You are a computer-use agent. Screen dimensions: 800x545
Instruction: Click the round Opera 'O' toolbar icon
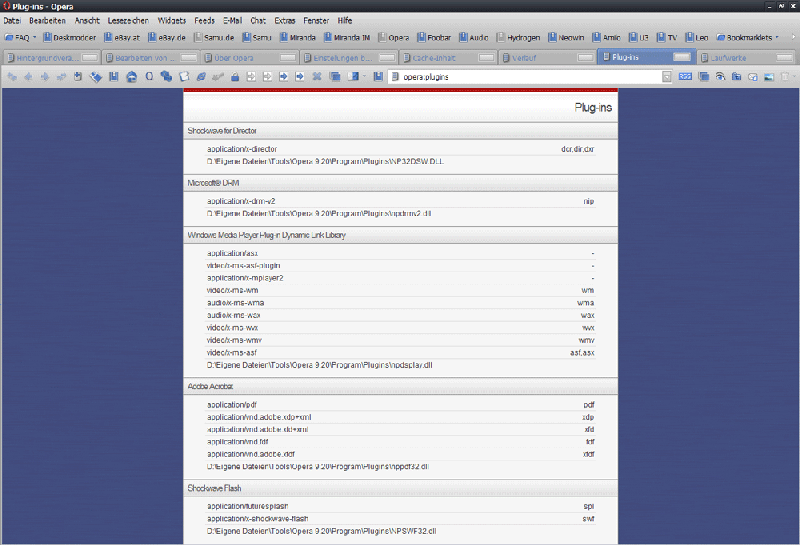pos(149,77)
